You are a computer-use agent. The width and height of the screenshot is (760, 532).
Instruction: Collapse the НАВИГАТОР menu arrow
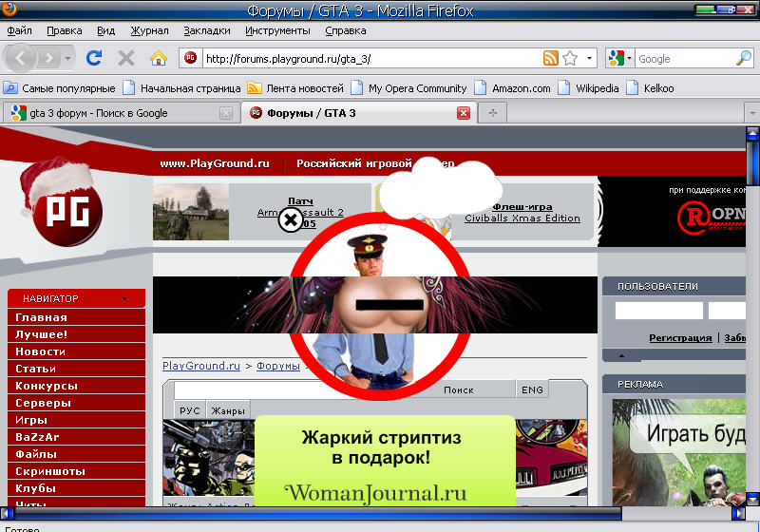125,298
